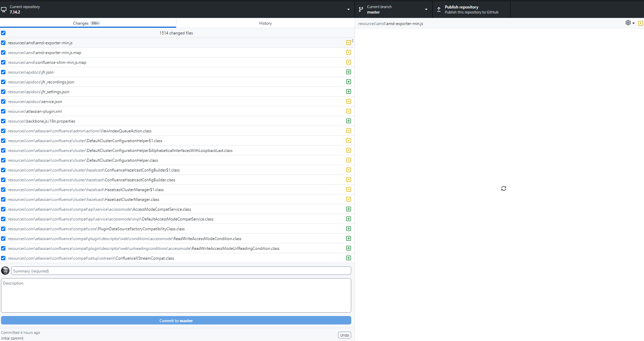644x341 pixels.
Task: Click added status icon for jfr.json
Action: tap(348, 72)
